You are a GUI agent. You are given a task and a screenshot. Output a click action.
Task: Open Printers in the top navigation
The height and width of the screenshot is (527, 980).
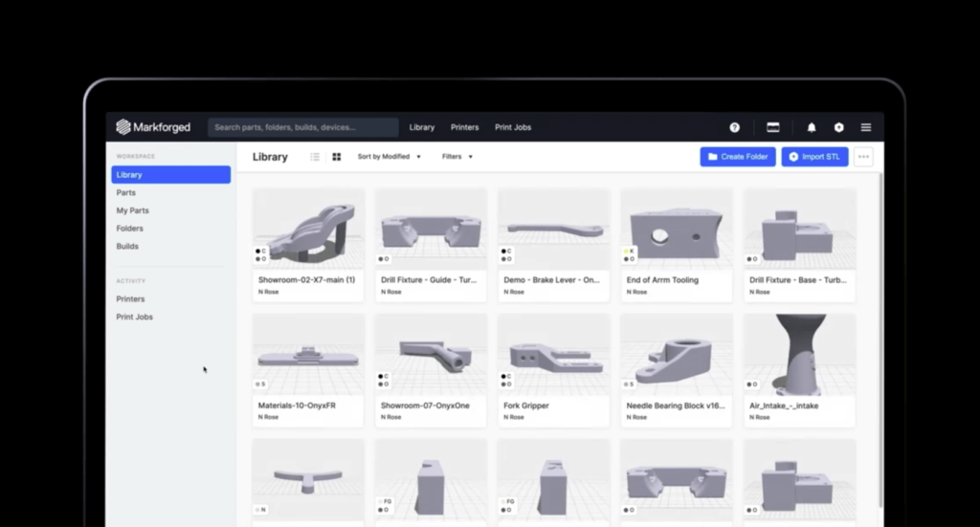pos(464,127)
